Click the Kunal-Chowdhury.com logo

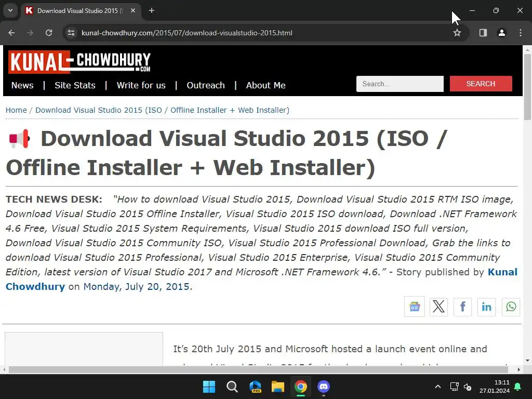click(x=79, y=62)
